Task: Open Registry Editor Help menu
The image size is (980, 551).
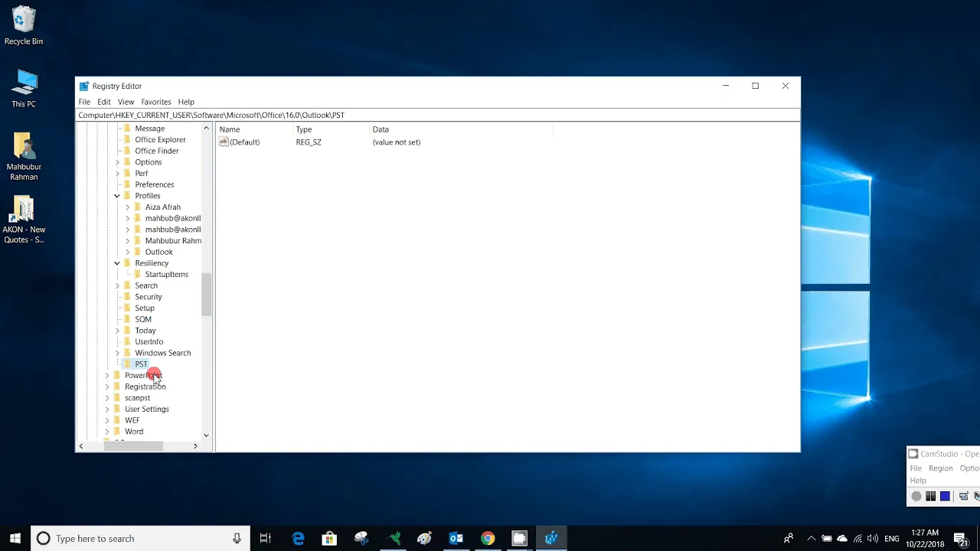Action: (x=186, y=102)
